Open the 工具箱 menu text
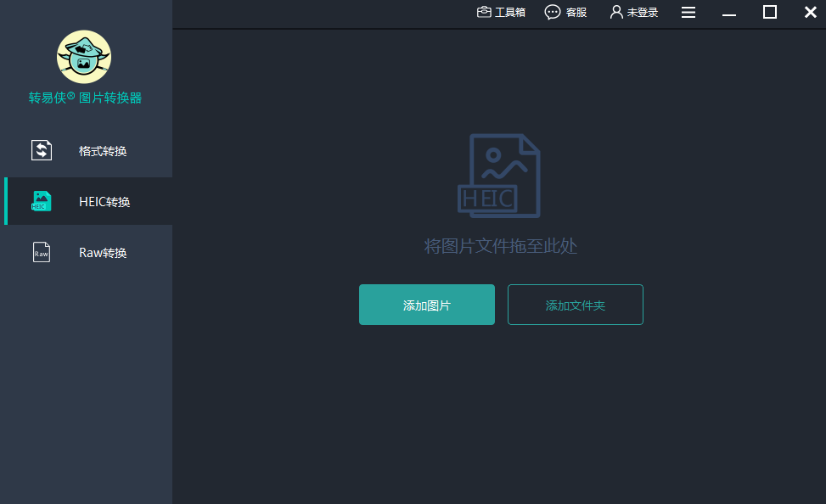The image size is (826, 504). tap(510, 12)
